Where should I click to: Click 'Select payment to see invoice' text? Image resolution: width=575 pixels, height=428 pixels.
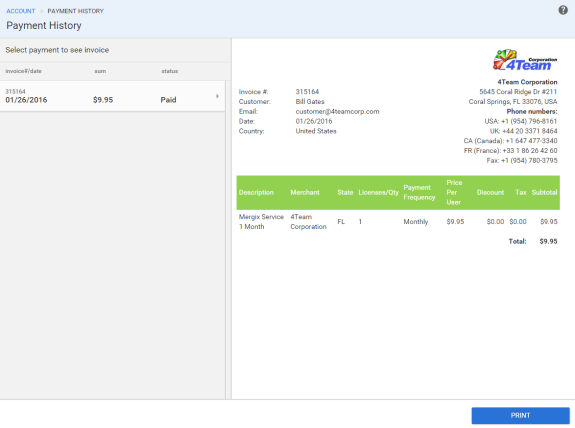coord(57,50)
